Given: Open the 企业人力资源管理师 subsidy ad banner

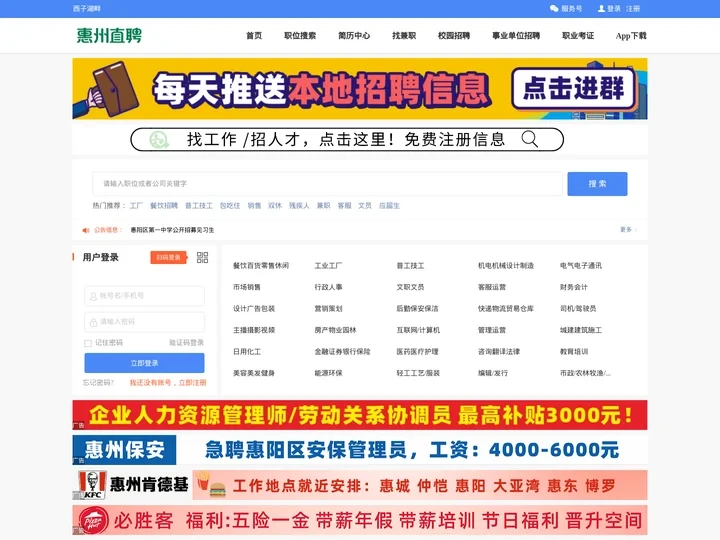Looking at the screenshot, I should [x=360, y=415].
